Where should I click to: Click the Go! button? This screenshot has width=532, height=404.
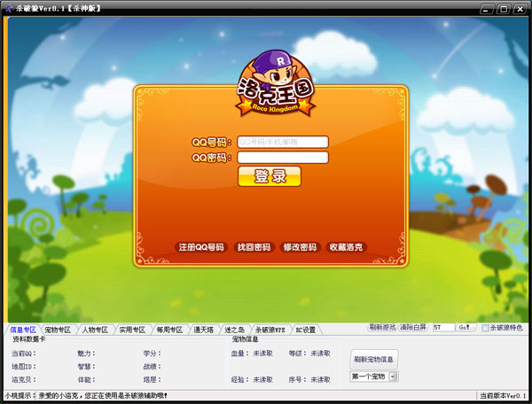465,328
